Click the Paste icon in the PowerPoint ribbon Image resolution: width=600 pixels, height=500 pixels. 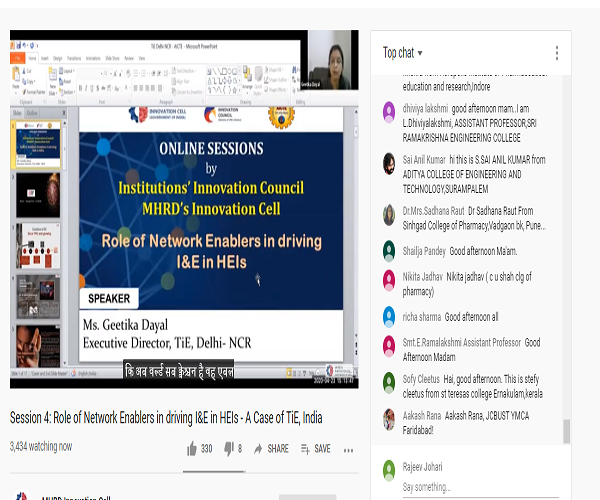[16, 78]
